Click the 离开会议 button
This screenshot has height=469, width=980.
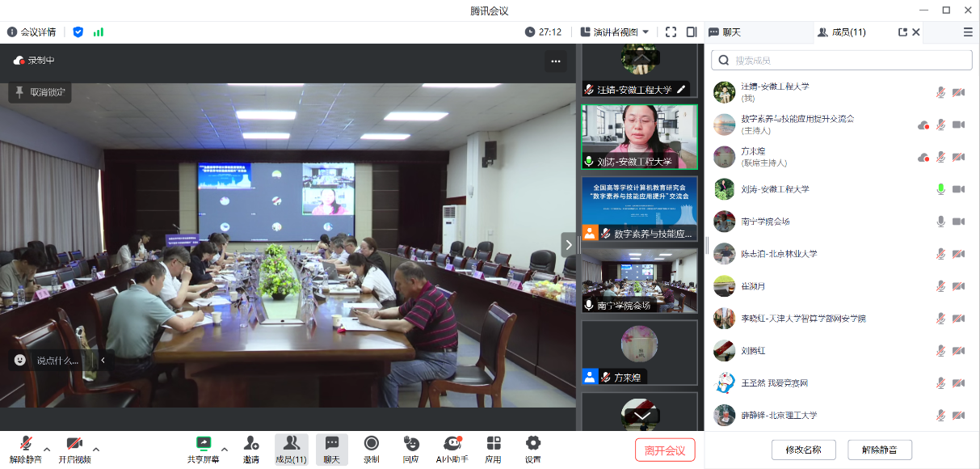pos(665,450)
